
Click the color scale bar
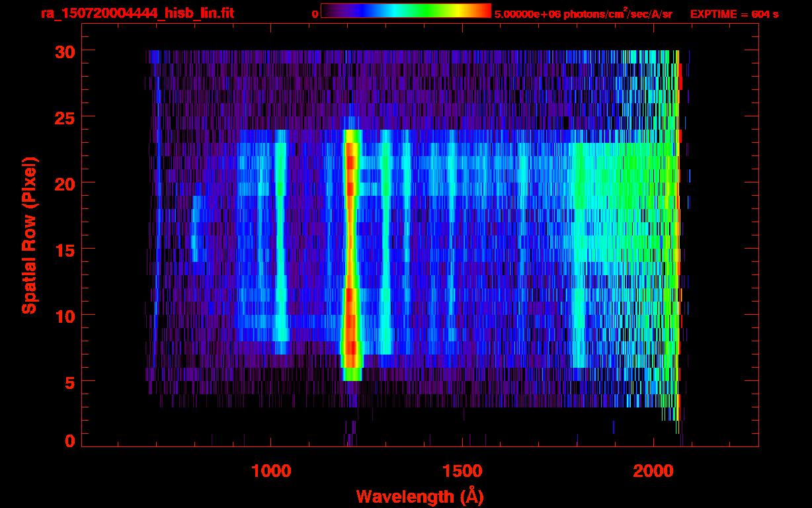pos(406,11)
